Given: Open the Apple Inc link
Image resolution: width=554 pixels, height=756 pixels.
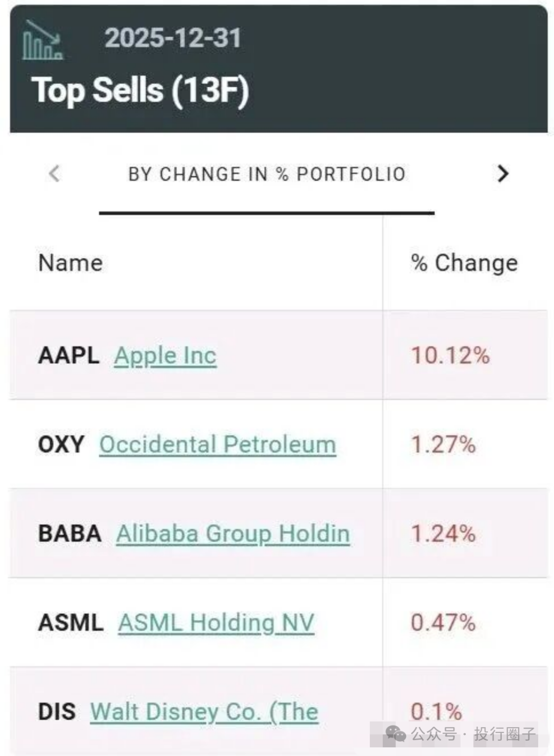Looking at the screenshot, I should (x=165, y=356).
